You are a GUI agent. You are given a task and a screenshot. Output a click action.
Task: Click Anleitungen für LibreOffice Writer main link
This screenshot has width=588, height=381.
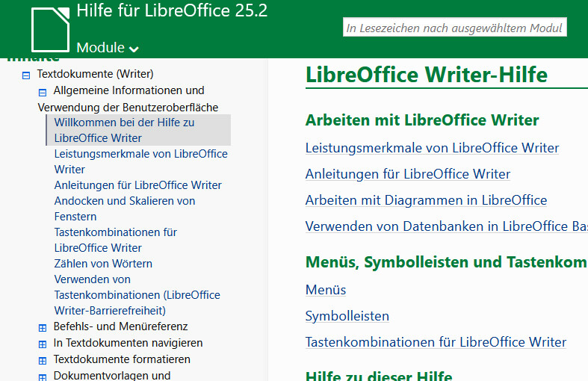point(408,174)
